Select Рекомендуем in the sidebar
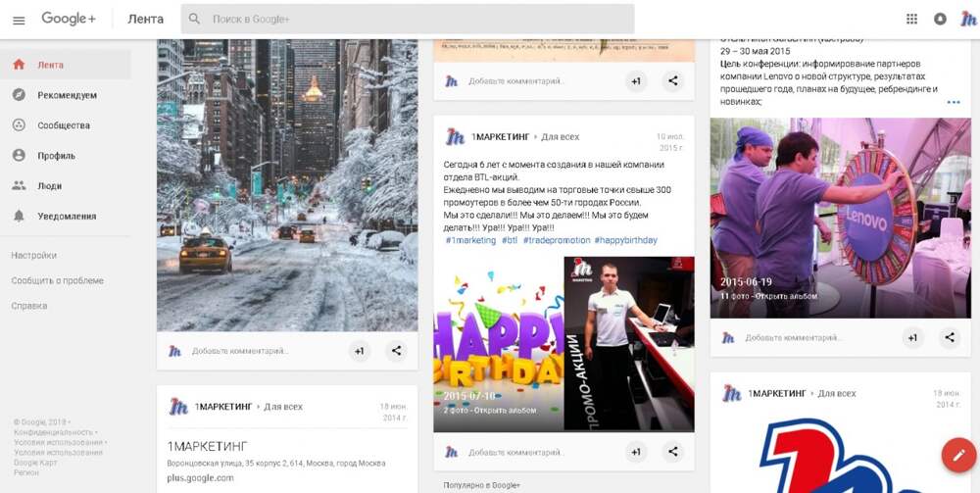Screen dimensions: 980x493 pos(67,95)
